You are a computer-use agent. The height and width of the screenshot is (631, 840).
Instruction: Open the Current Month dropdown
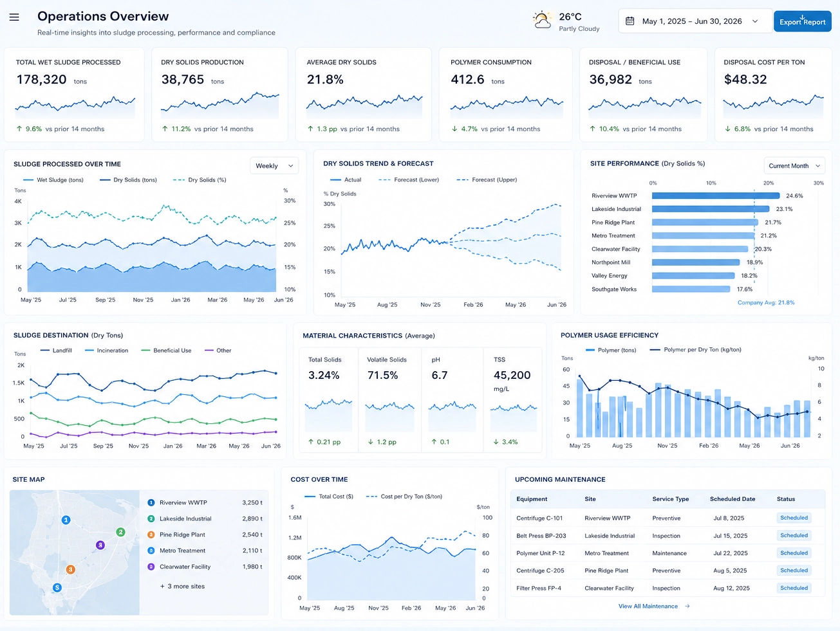[794, 166]
